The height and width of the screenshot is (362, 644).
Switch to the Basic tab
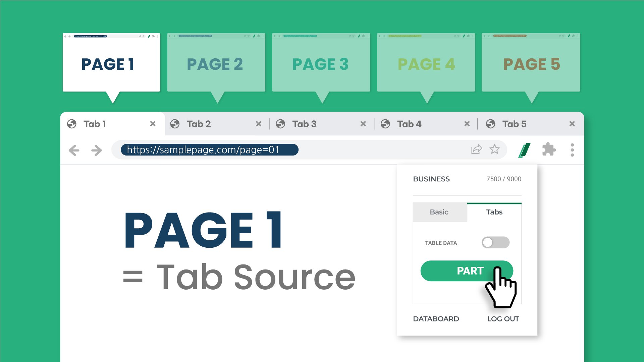coord(439,212)
